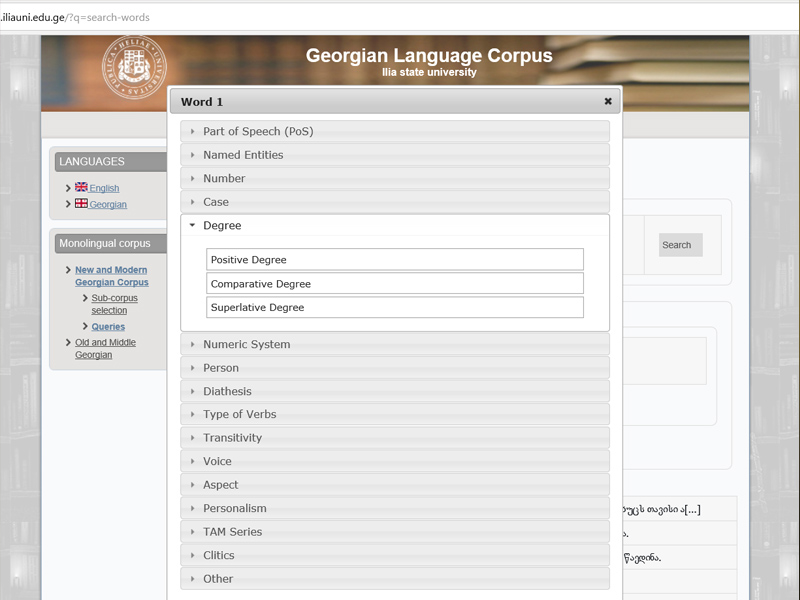Expand the Part of Speech (PoS) section
The image size is (800, 600).
pyautogui.click(x=395, y=131)
